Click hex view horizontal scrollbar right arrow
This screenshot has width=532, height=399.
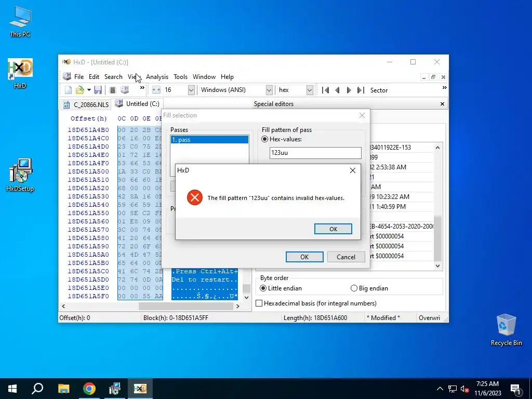[x=238, y=306]
